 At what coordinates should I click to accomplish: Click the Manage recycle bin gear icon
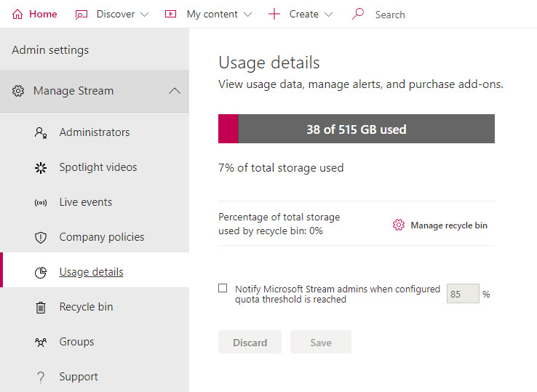[399, 225]
